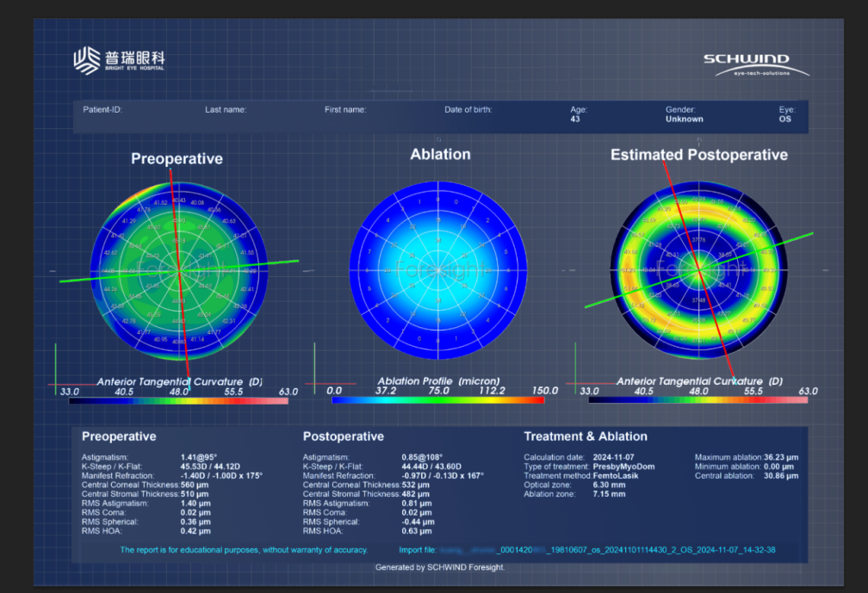Click the Estimated Postoperative color scale bar
This screenshot has width=868, height=593.
[x=698, y=400]
